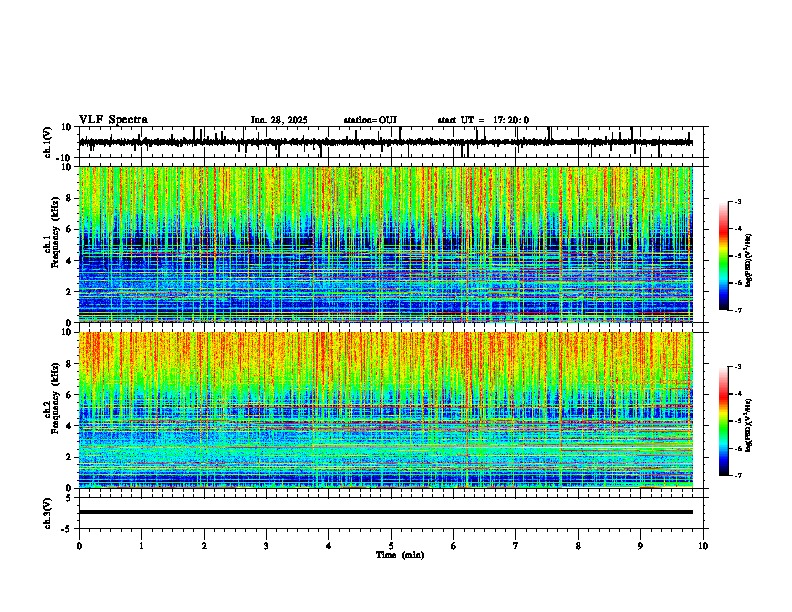Click the "-3" label on ch.2 color scale

tap(738, 367)
